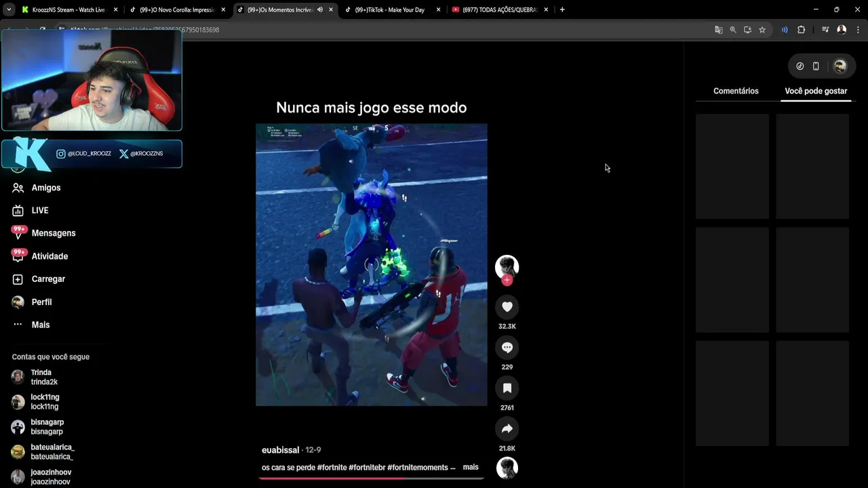Click the zoom magnifier icon in address bar

733,30
